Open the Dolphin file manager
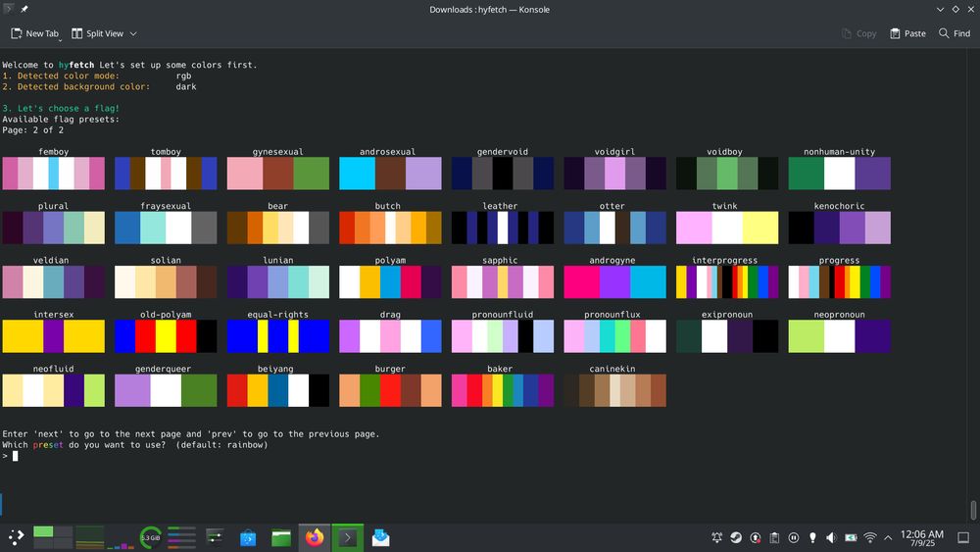Screen dimensions: 980x552 [x=281, y=537]
